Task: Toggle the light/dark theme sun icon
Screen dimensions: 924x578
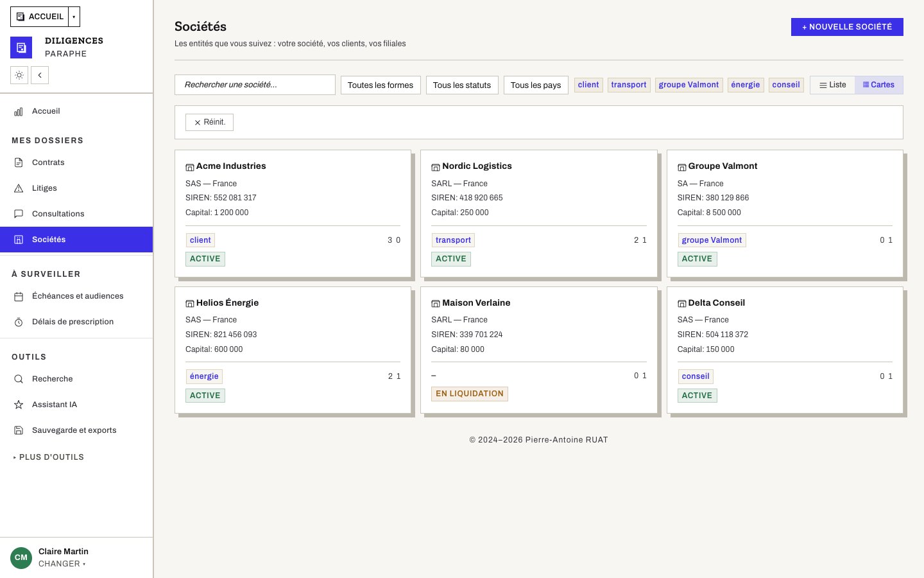Action: 19,75
